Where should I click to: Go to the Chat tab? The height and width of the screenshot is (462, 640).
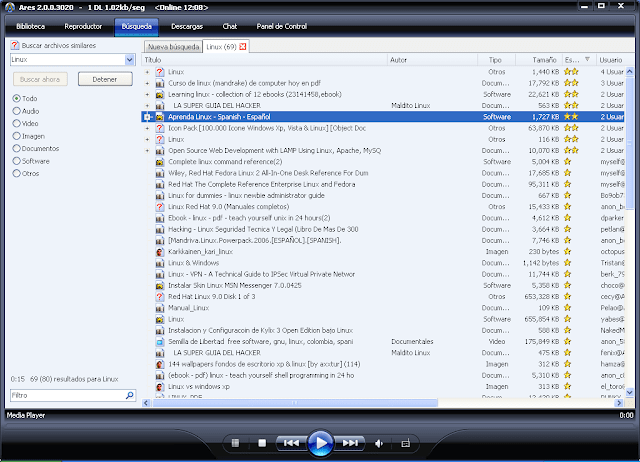(x=229, y=27)
